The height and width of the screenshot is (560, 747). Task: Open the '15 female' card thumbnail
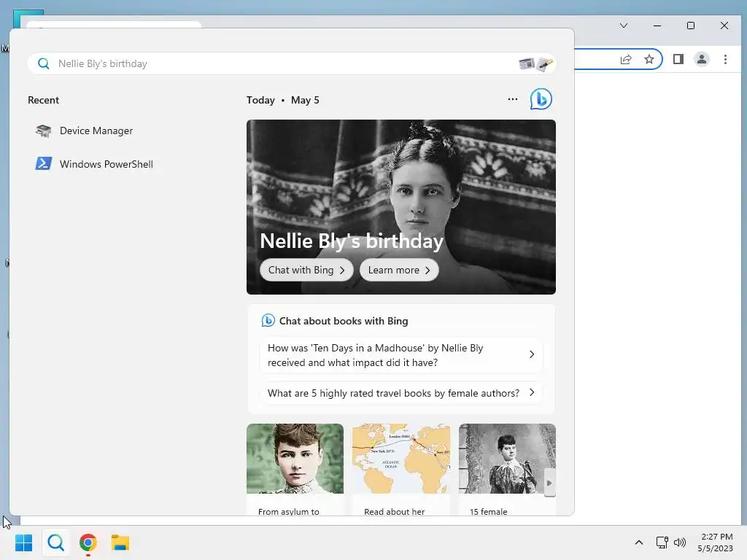click(x=507, y=459)
